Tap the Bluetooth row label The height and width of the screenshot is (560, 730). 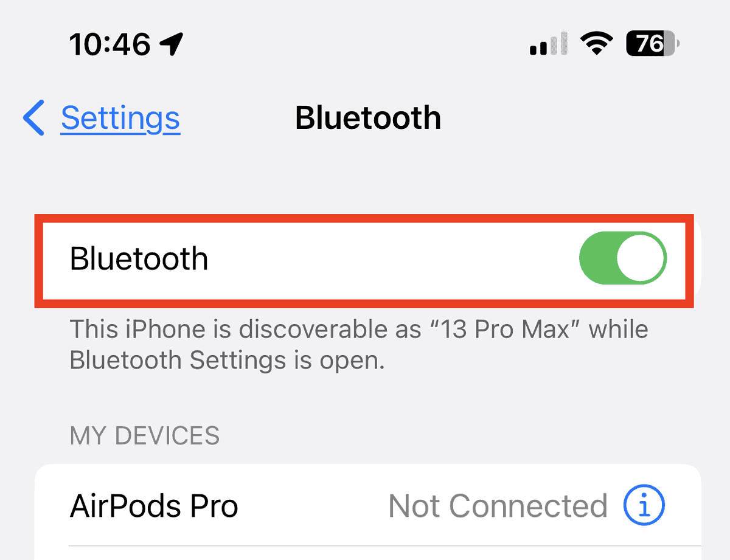pyautogui.click(x=139, y=258)
